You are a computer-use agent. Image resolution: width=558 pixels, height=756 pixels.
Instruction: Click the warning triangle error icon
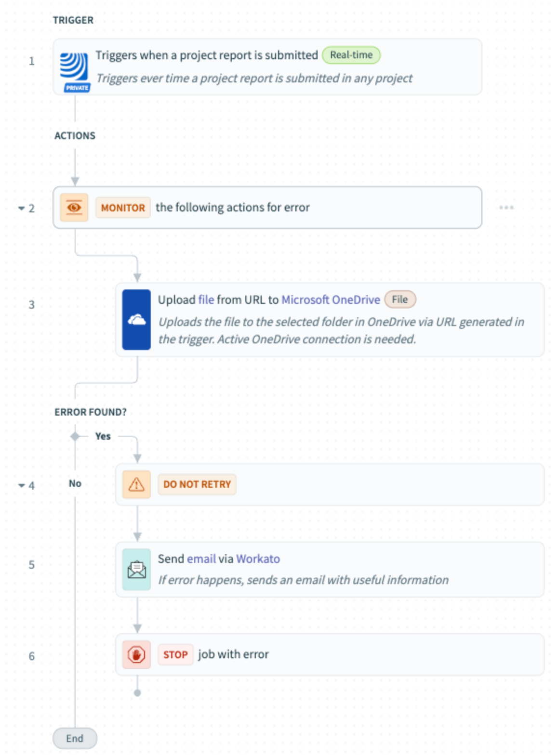click(136, 484)
